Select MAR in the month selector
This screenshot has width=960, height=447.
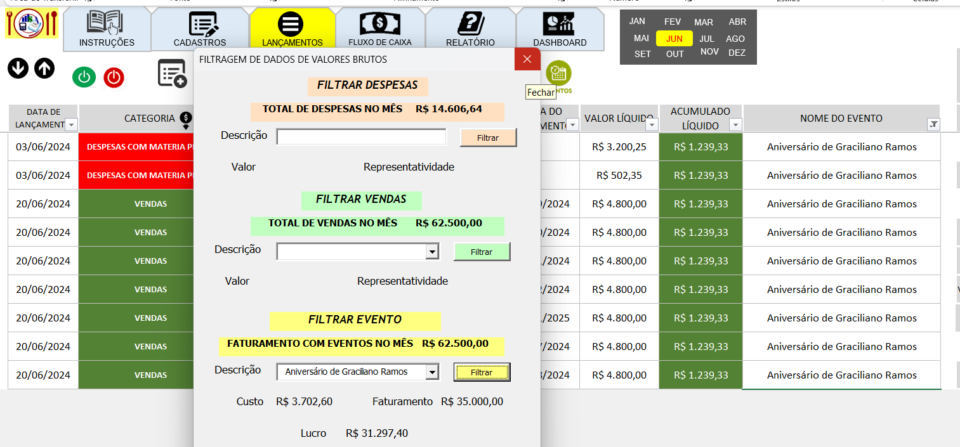[704, 22]
